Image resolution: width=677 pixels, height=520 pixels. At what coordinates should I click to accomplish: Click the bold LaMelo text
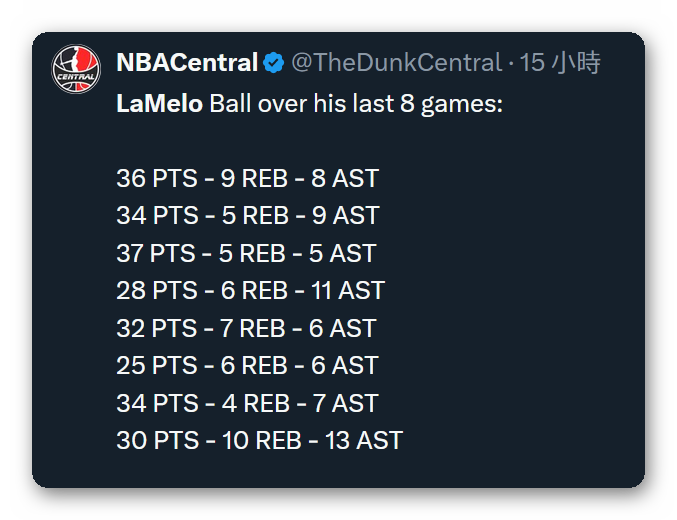click(160, 105)
